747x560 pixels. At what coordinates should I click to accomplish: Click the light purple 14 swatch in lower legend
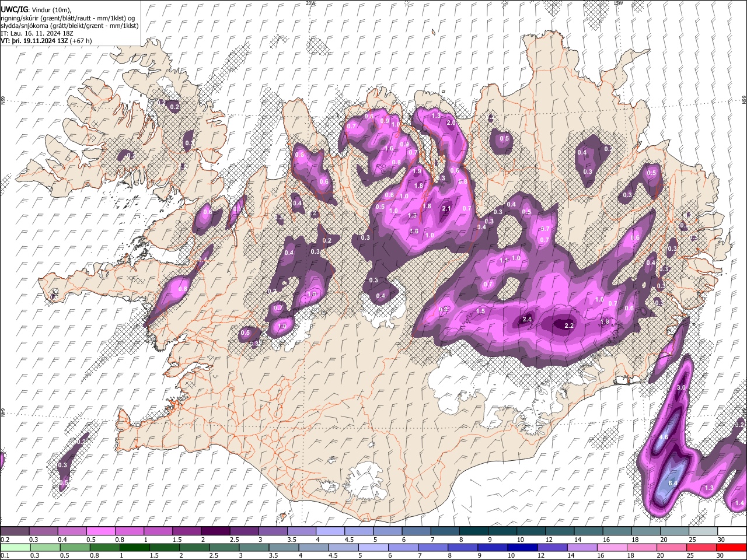pos(582,547)
